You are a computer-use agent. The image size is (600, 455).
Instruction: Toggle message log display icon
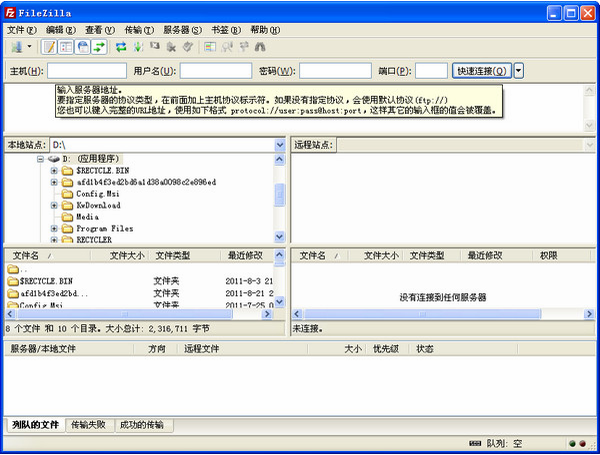coord(49,47)
